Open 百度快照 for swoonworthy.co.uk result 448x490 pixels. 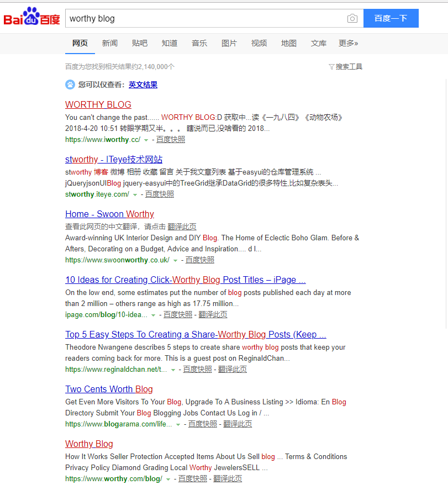click(200, 260)
